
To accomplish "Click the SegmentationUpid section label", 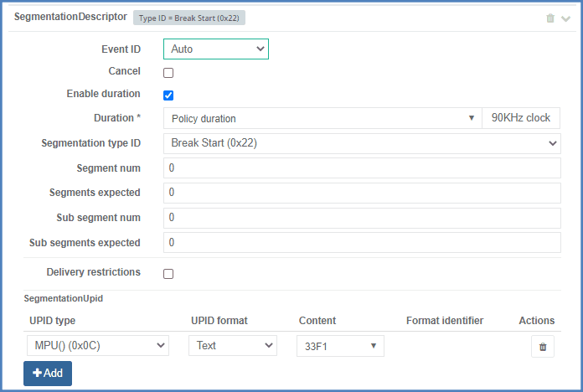I will coord(63,298).
